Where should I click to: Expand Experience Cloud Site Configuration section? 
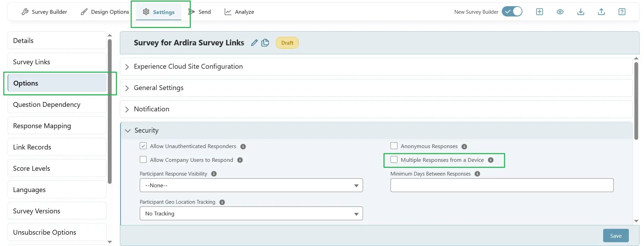point(376,67)
